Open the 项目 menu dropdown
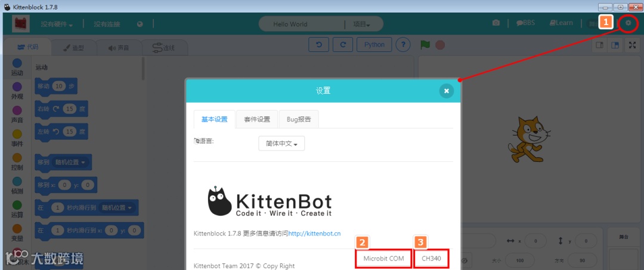Screen dimensions: 644x270 tap(361, 24)
